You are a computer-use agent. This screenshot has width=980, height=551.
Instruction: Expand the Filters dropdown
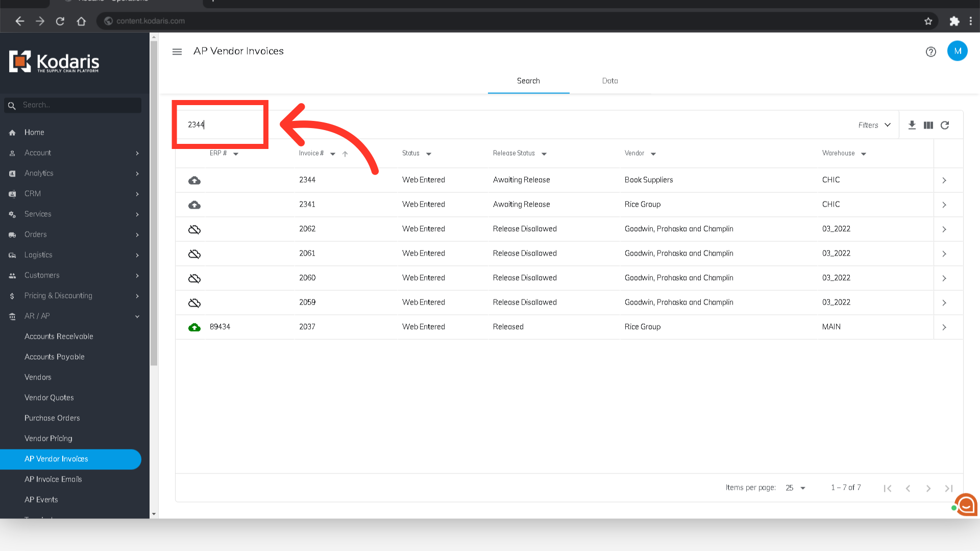click(874, 125)
